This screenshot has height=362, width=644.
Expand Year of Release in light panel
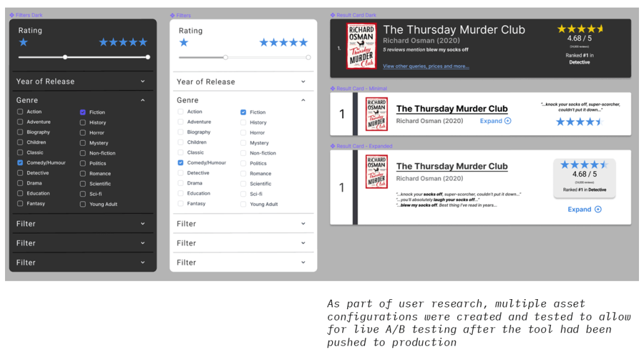point(303,82)
